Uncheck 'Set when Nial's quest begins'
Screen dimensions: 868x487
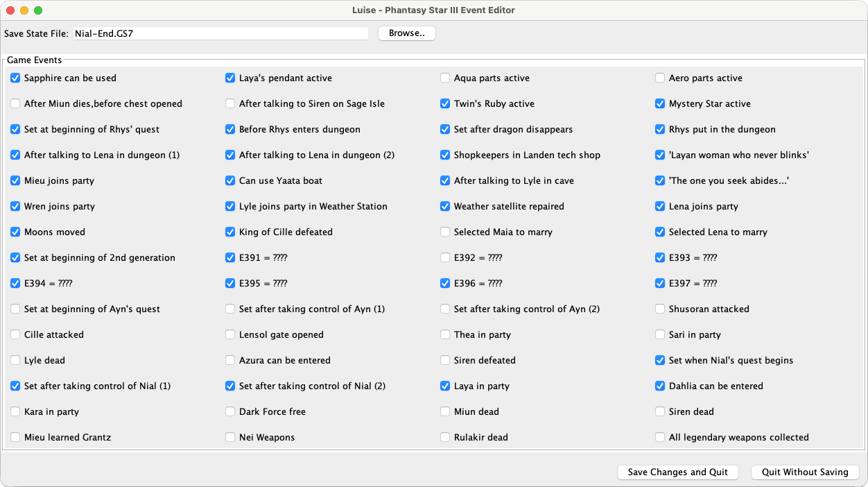coord(660,360)
